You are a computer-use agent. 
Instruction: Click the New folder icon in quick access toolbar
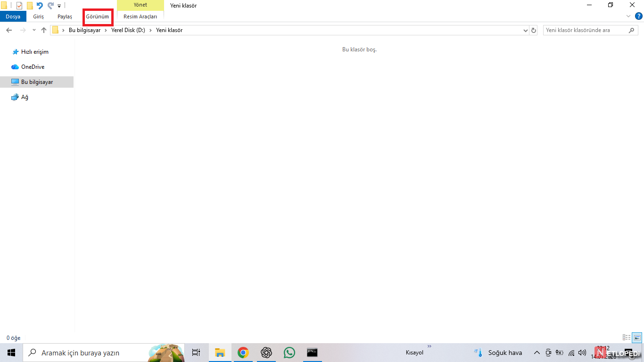[x=30, y=6]
